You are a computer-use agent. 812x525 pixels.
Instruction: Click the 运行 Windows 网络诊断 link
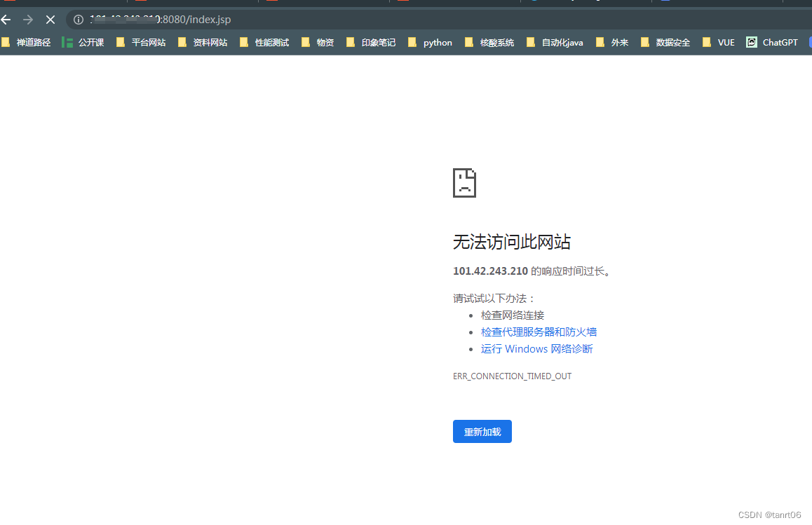tap(536, 349)
